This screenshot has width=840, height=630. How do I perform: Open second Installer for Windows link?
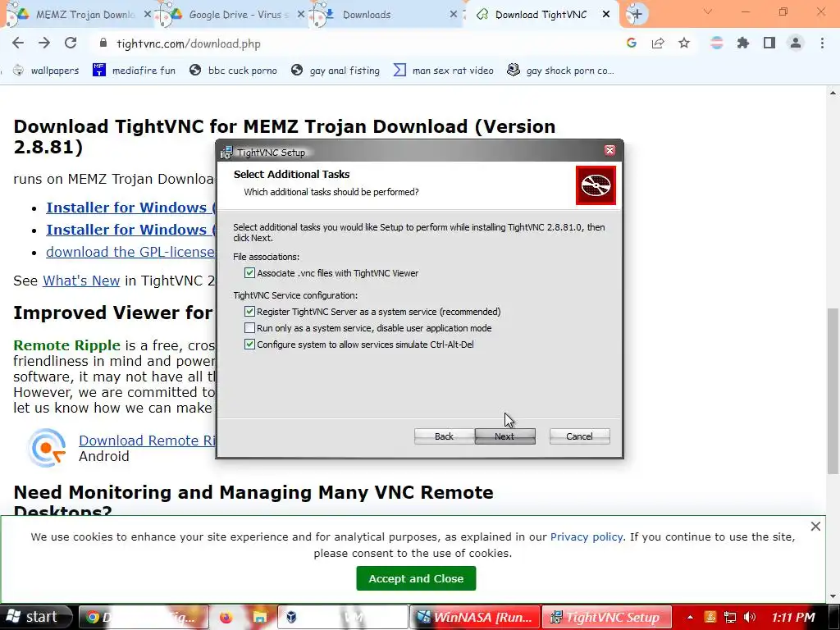pyautogui.click(x=130, y=230)
